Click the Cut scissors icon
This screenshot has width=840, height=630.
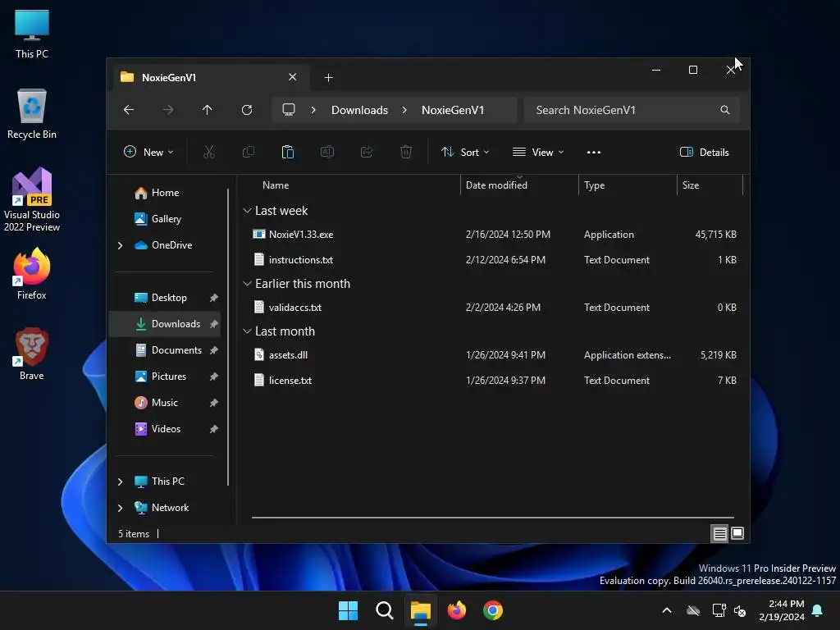(209, 152)
